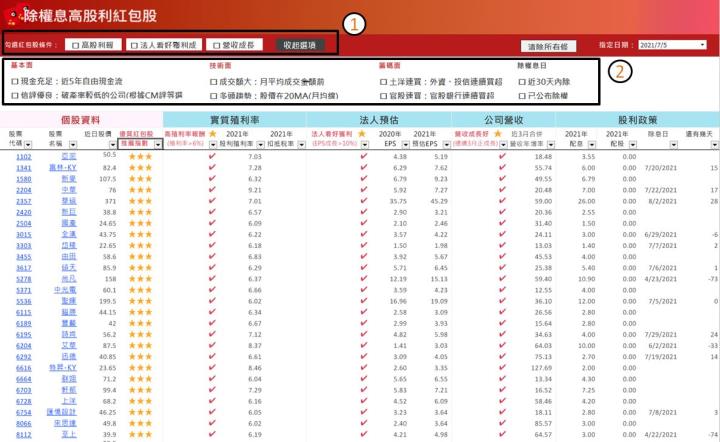Image resolution: width=720 pixels, height=442 pixels.
Task: Open the stock code 2357 link
Action: point(24,201)
